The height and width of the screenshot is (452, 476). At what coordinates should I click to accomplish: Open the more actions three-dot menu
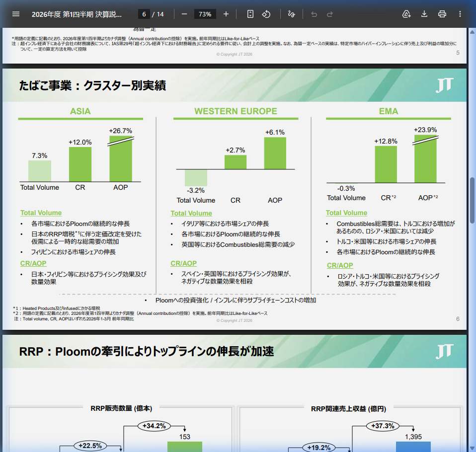coord(460,14)
